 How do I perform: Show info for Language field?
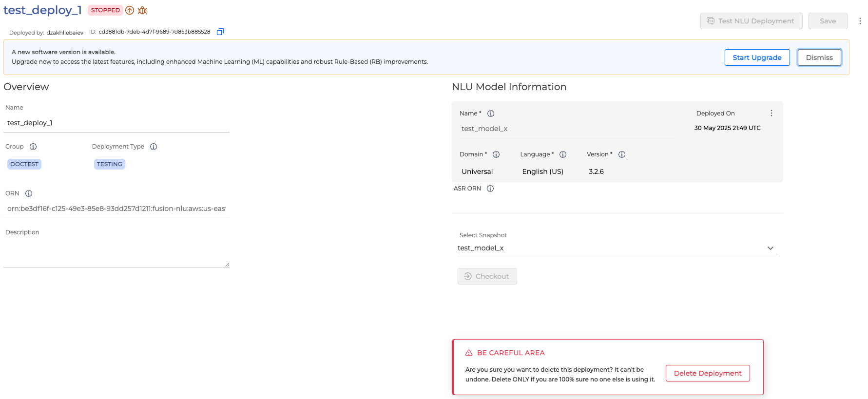point(563,154)
